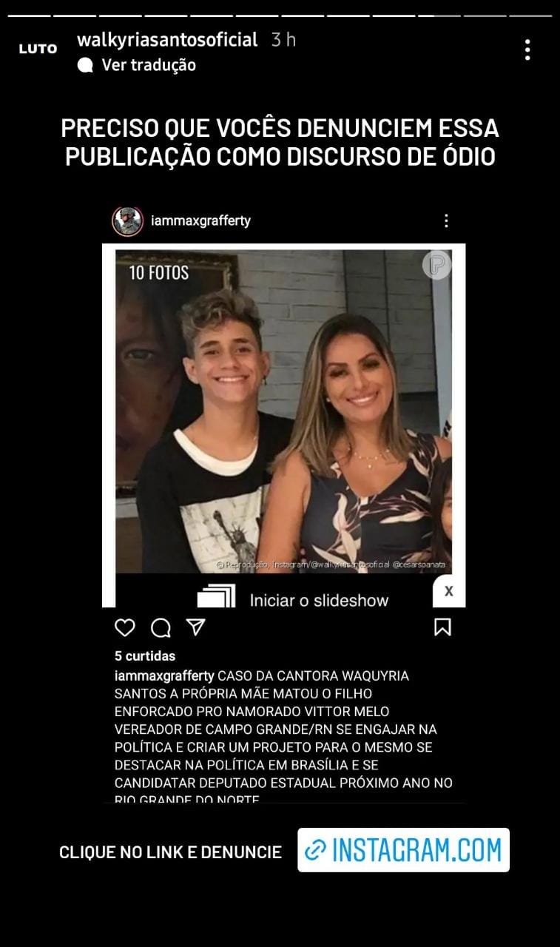Viewport: 560px width, 947px height.
Task: Click the iammaxgrafferty profile avatar
Action: pos(127,220)
